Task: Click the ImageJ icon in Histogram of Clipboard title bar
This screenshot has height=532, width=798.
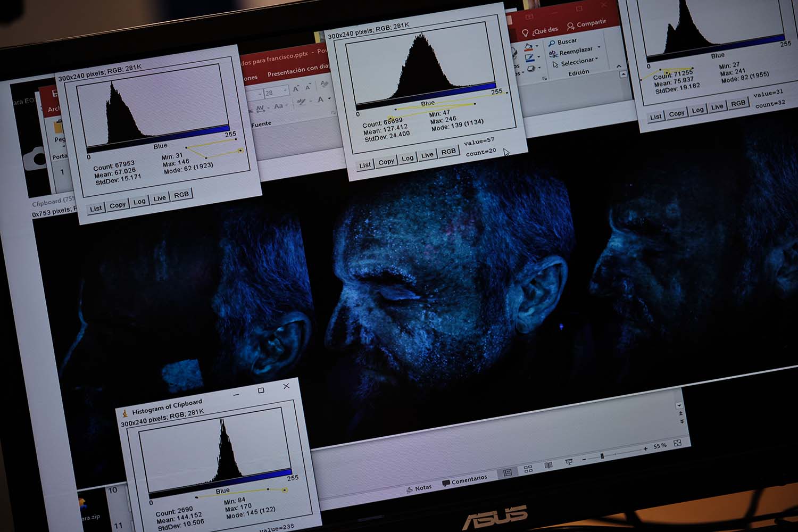Action: pyautogui.click(x=125, y=413)
